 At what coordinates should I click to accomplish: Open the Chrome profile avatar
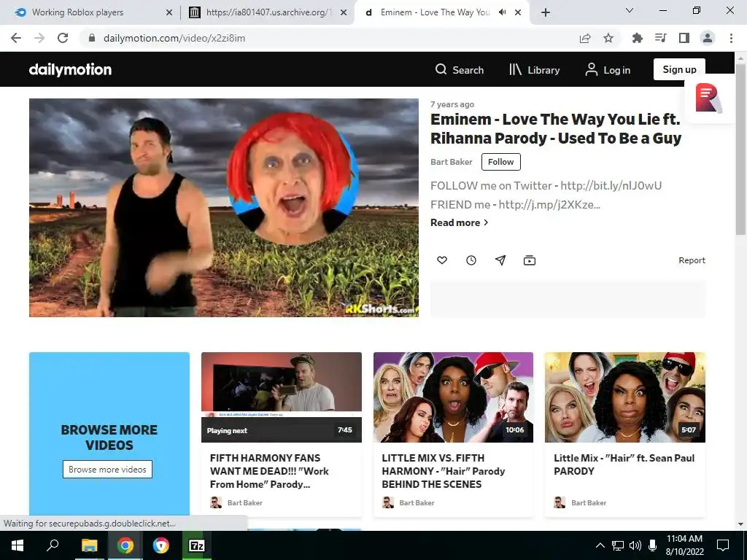(708, 38)
